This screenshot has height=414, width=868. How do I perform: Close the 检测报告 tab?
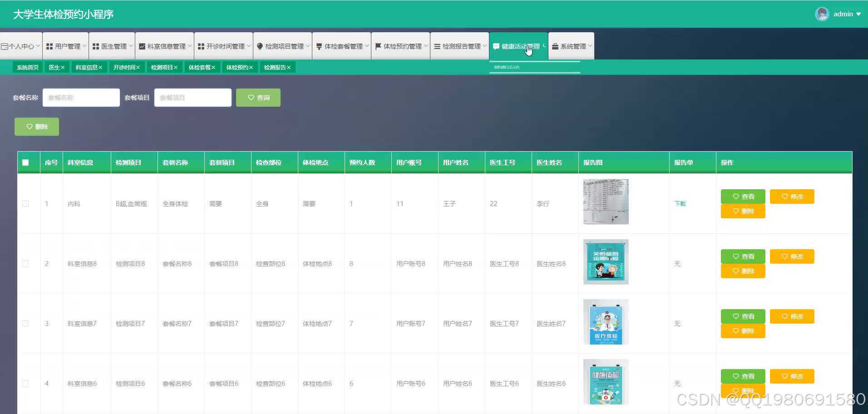289,67
